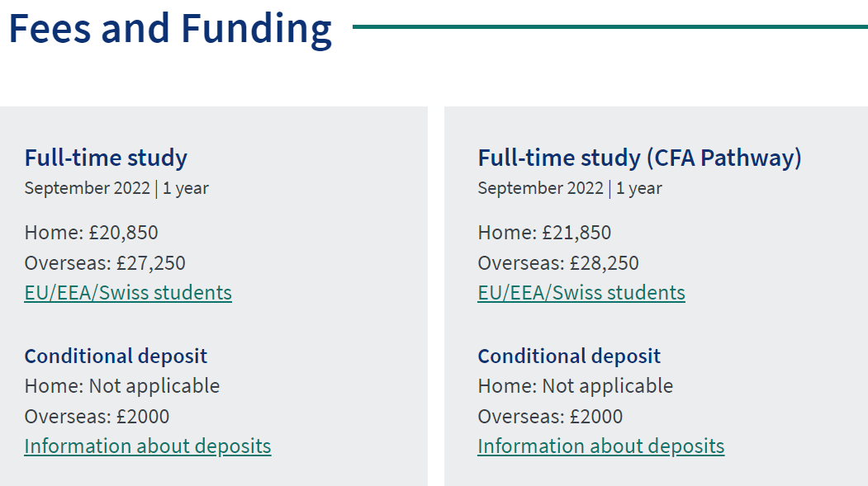Screen dimensions: 868x486
Task: Click September 2022 date in CFA Pathway card
Action: tap(540, 188)
